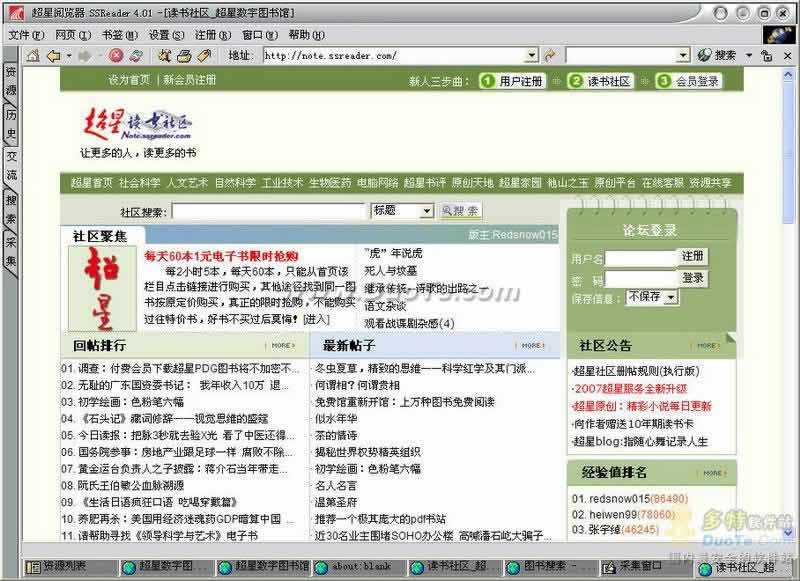Click the globe 搜索 icon in the toolbar
800x581 pixels.
click(705, 55)
